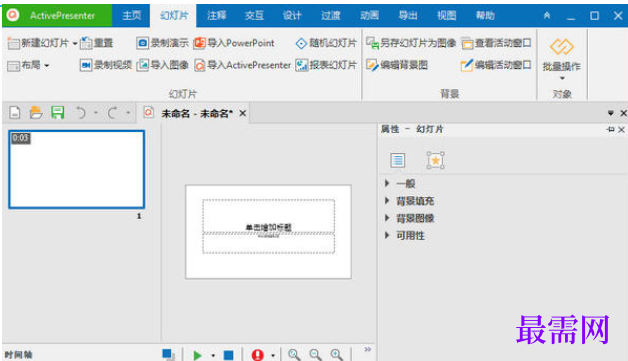Click 导入图像 import image
The image size is (628, 361).
(x=162, y=65)
